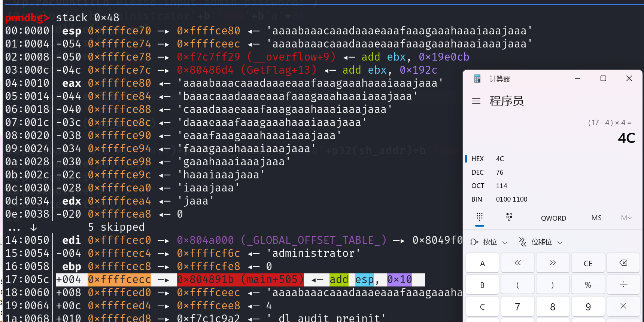
Task: Click the expression (17 - 4) × 4 =
Action: point(610,122)
